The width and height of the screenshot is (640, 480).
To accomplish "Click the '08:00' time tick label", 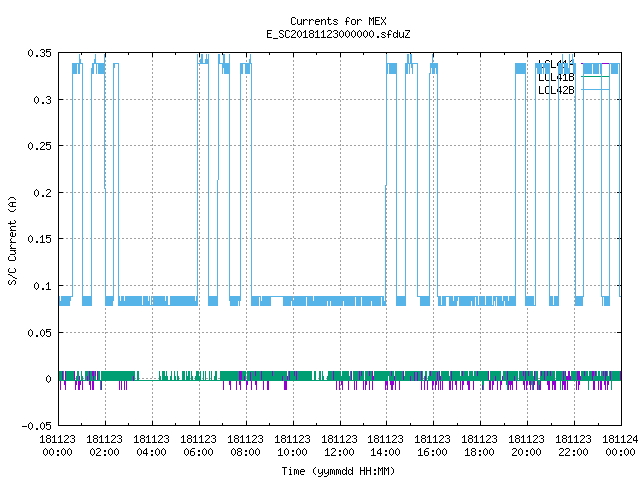I will pos(245,452).
